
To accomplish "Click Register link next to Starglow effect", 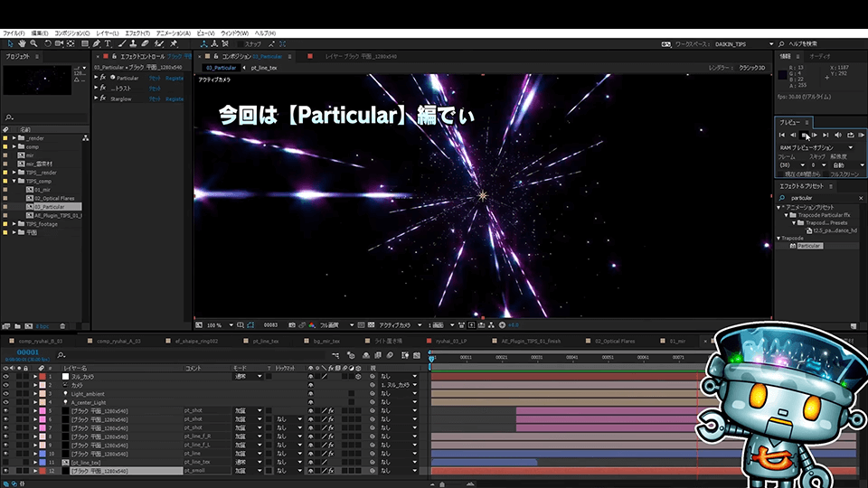I will [x=175, y=99].
